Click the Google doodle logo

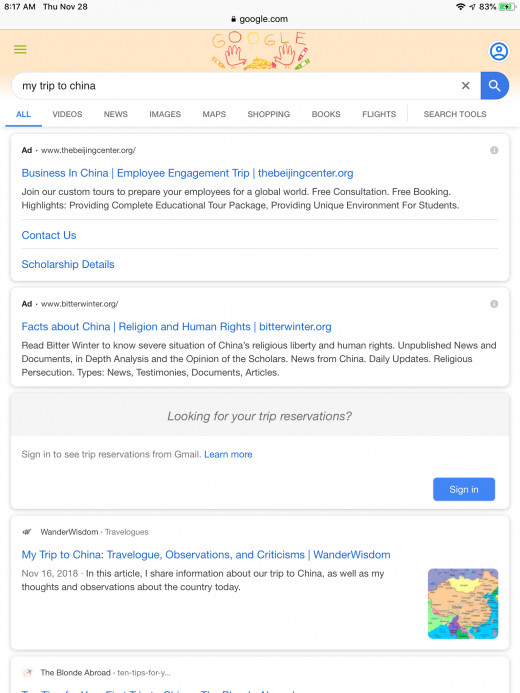[x=261, y=50]
